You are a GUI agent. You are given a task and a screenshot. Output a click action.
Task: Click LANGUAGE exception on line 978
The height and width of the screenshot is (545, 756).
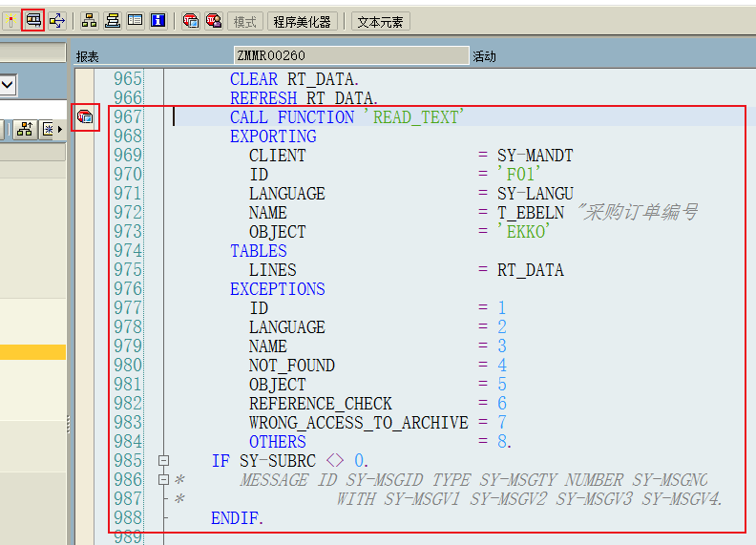click(287, 327)
